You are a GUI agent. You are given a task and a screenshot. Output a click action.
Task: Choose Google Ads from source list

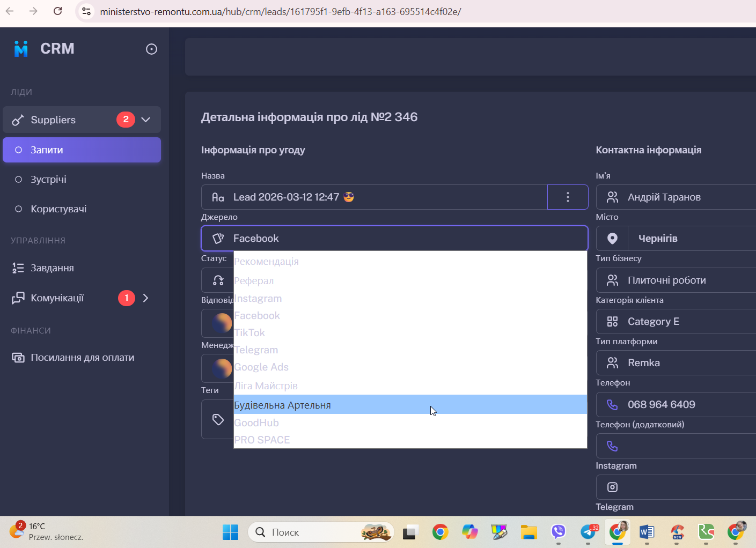pos(410,367)
